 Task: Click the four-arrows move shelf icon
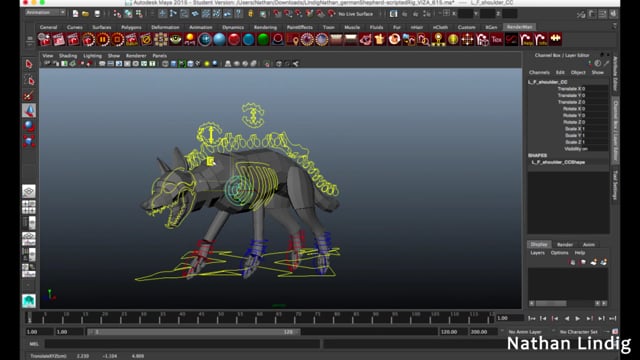[x=467, y=40]
